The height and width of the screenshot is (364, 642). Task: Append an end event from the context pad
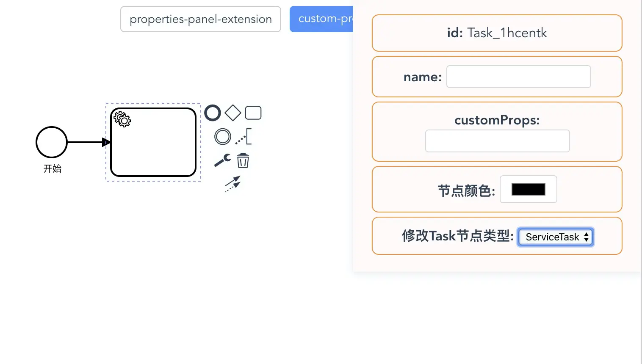(213, 113)
